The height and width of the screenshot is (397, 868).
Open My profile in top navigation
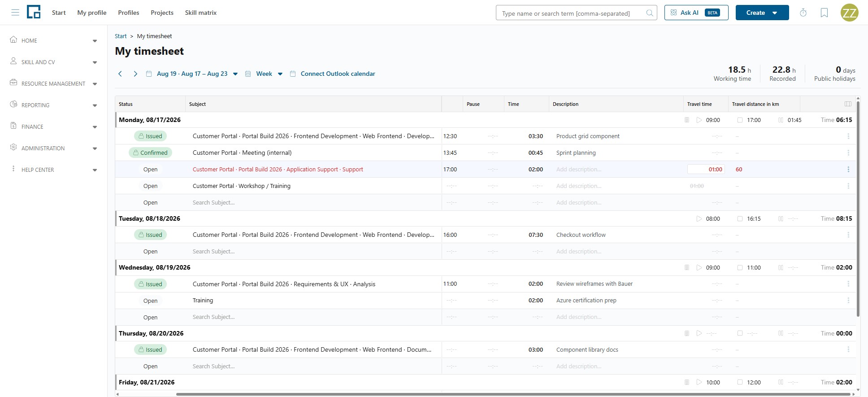click(x=92, y=13)
